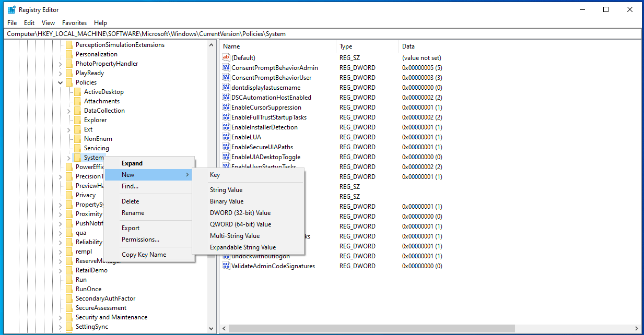Create a new String Value
This screenshot has height=335, width=644.
pyautogui.click(x=248, y=190)
